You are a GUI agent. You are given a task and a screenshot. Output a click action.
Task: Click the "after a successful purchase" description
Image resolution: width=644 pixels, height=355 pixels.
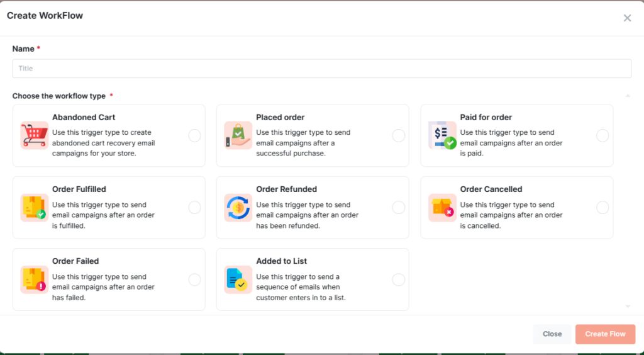[303, 143]
